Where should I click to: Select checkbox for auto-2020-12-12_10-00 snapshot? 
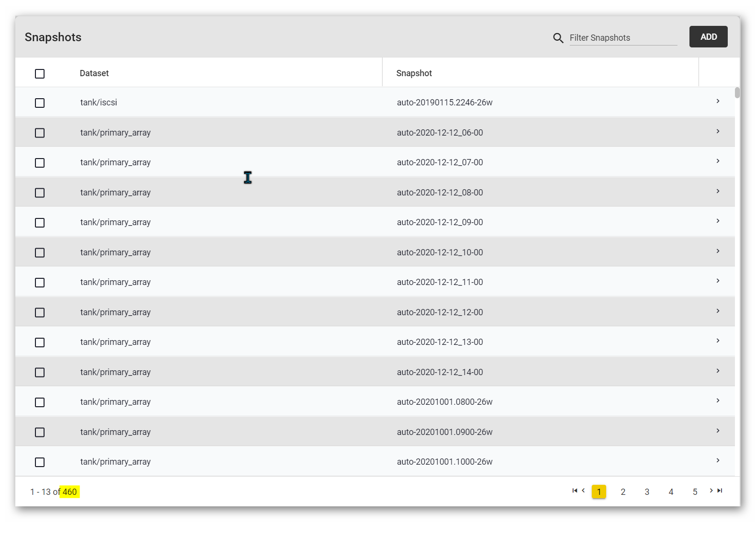coord(40,252)
